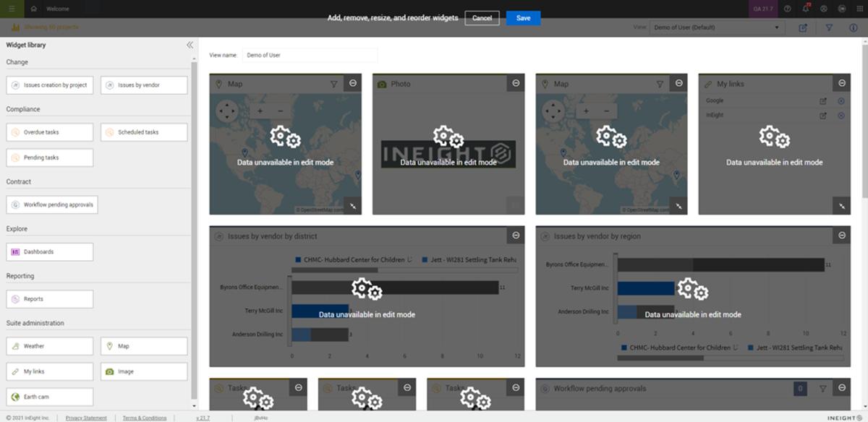Open the notifications bell icon
Image resolution: width=868 pixels, height=422 pixels.
click(x=806, y=9)
